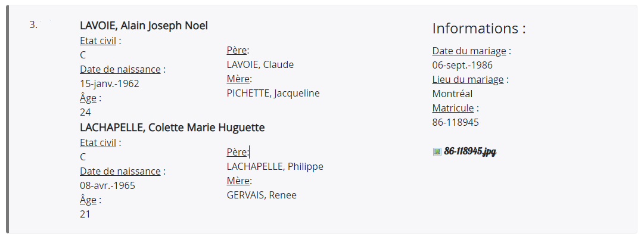Image resolution: width=644 pixels, height=239 pixels.
Task: Click the Informations heading
Action: pos(479,29)
